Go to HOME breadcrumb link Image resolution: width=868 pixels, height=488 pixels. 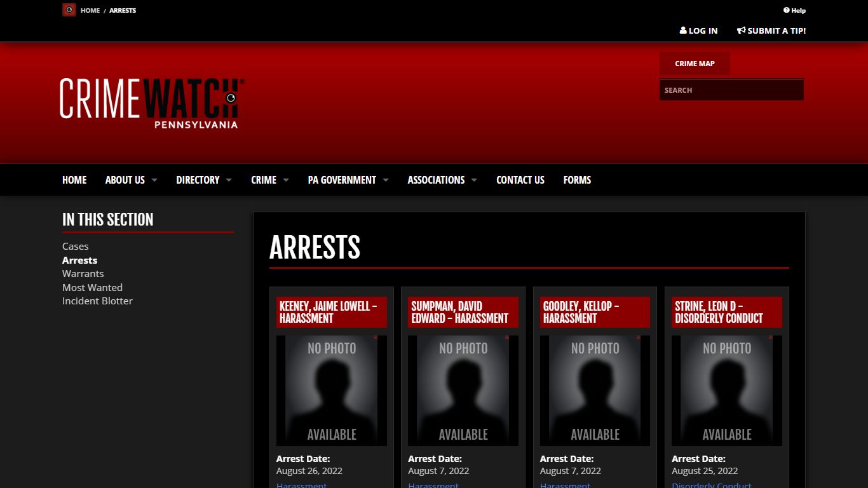[90, 10]
